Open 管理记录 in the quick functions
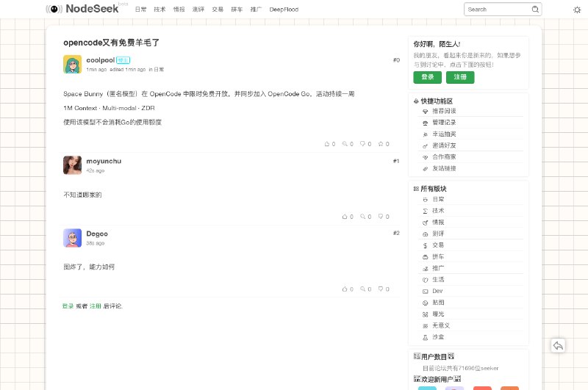The image size is (588, 390). coord(444,123)
